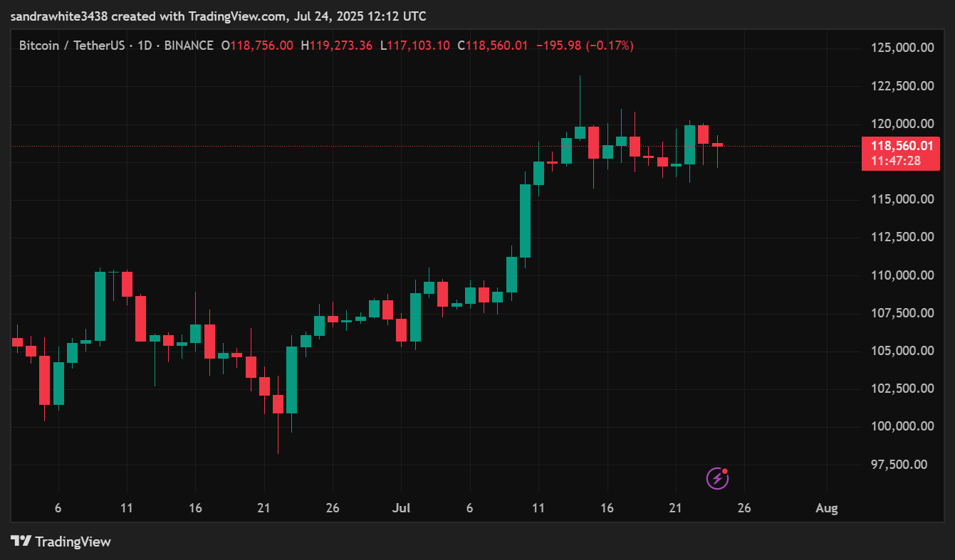Click the TradingView logo at bottom left
Screen dimensions: 955x560
61,541
